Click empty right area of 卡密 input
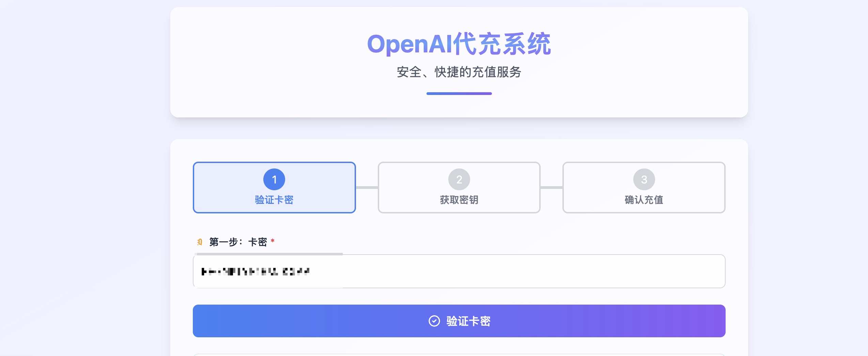868x356 pixels. point(613,271)
